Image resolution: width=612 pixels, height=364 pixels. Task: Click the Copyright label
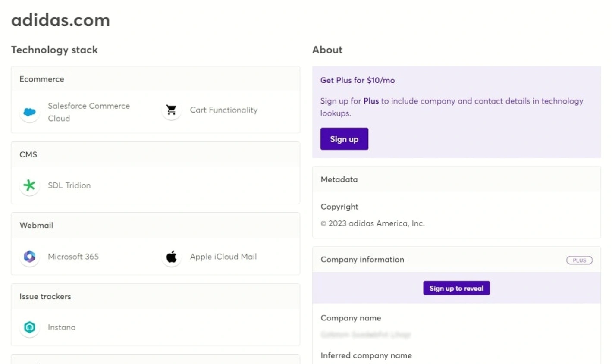[x=339, y=207]
